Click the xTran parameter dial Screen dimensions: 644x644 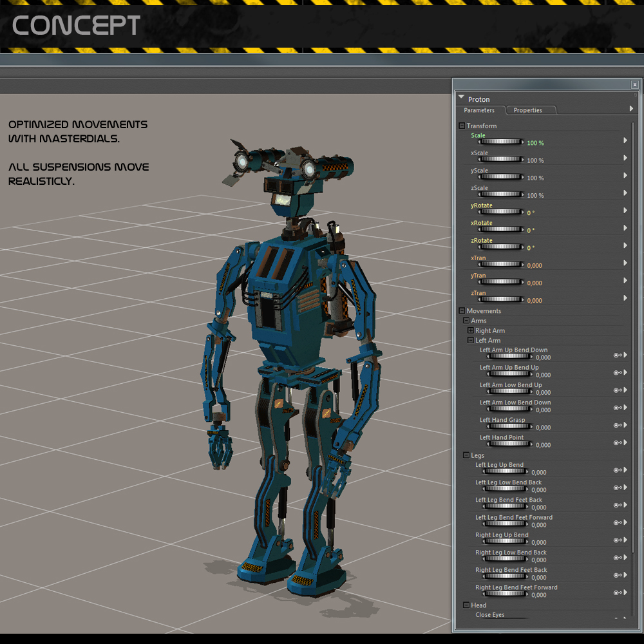(x=501, y=265)
